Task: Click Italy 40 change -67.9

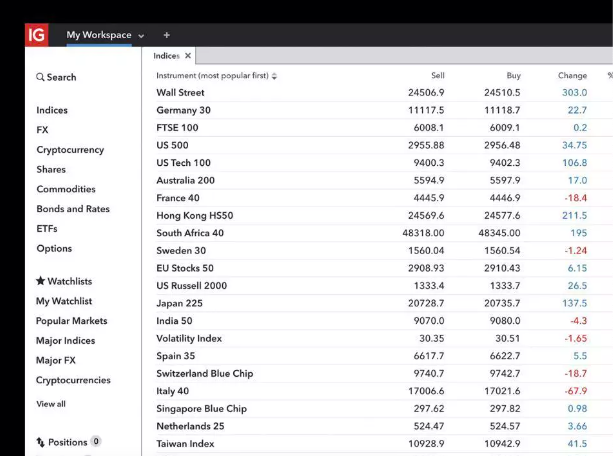Action: click(x=575, y=391)
